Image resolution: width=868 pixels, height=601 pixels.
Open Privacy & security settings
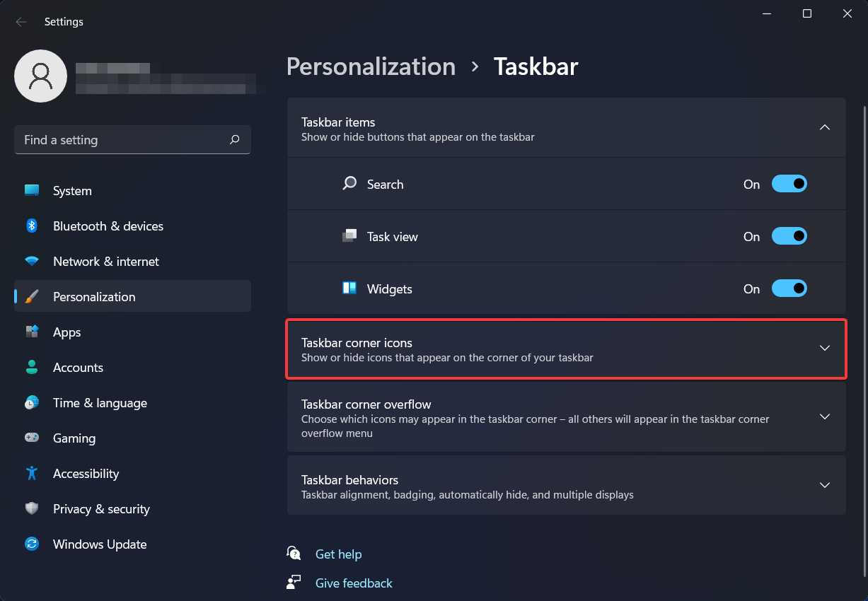101,508
